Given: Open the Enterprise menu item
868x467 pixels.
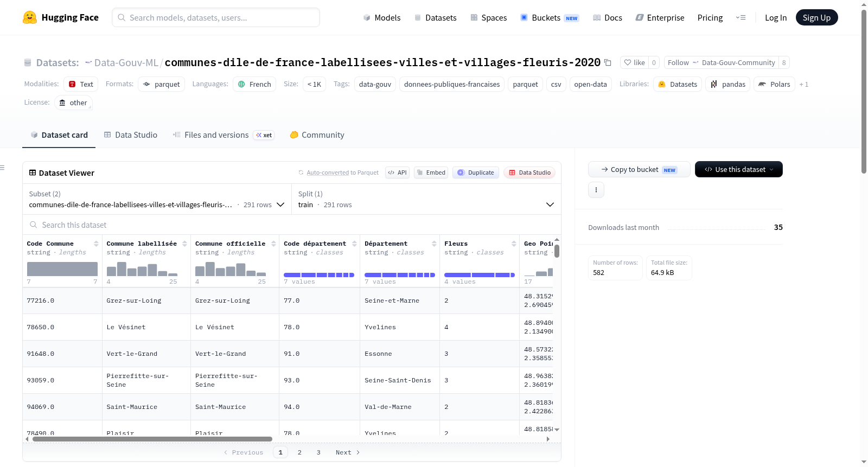Looking at the screenshot, I should click(660, 17).
